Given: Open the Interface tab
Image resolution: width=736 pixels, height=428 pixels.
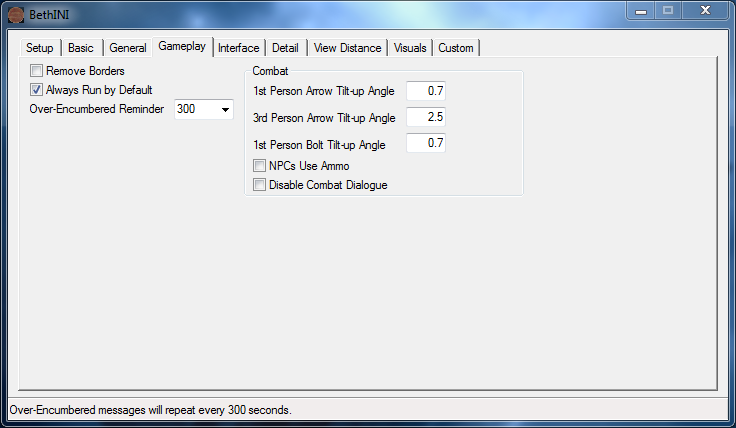Looking at the screenshot, I should (x=238, y=48).
